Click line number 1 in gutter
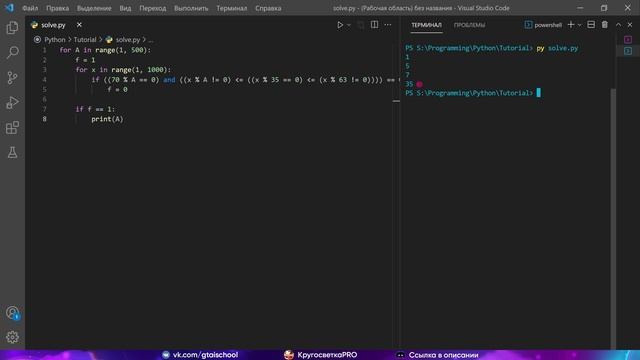640x360 pixels. (44, 50)
